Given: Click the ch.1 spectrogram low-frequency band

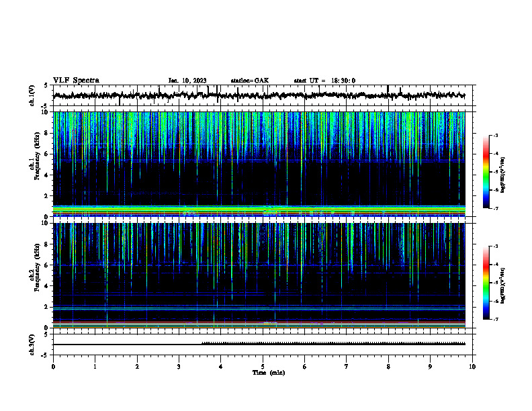Looking at the screenshot, I should tap(259, 211).
